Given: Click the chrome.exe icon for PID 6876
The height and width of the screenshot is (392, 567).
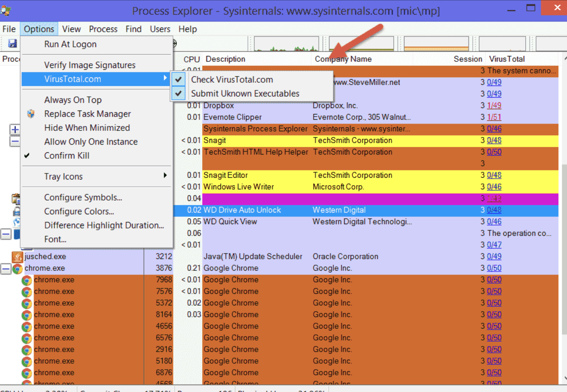Looking at the screenshot, I should click(x=27, y=373).
